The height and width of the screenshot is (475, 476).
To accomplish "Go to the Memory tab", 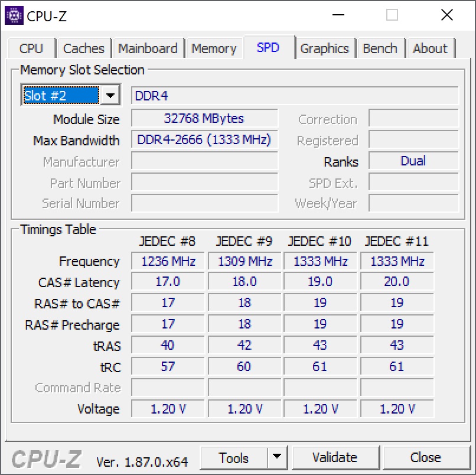I will (x=214, y=48).
